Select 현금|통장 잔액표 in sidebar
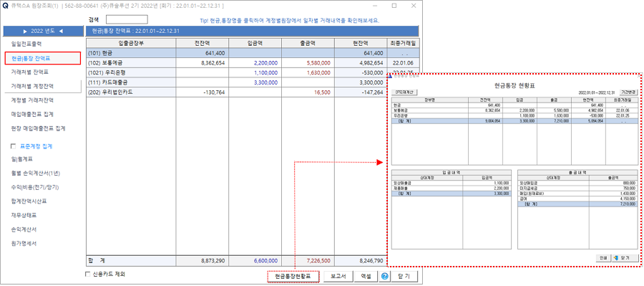Viewport: 644px width, 286px height. [x=42, y=59]
